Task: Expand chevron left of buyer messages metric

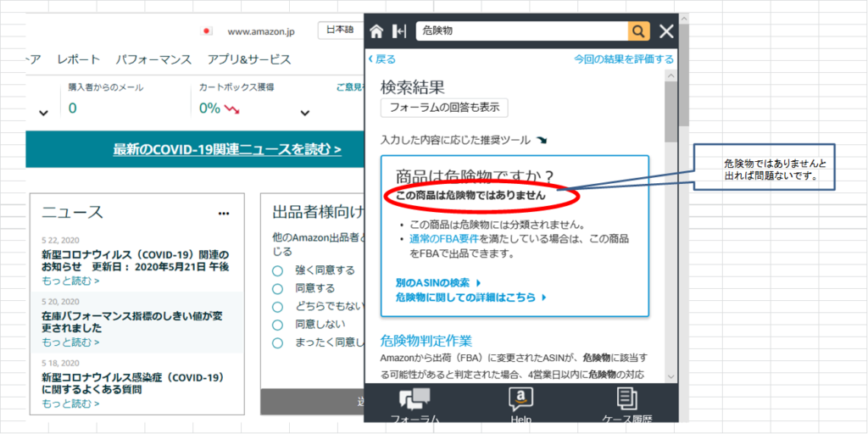Action: click(x=44, y=114)
